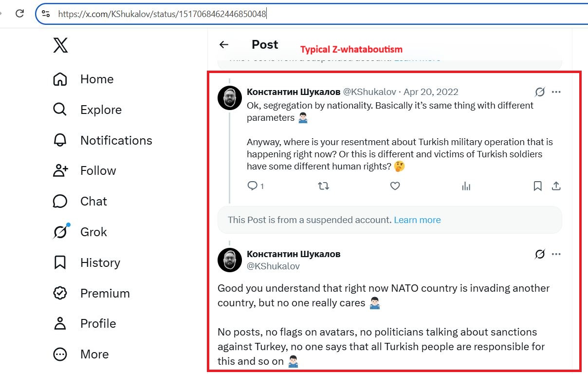Open more options on the NATO post

556,254
